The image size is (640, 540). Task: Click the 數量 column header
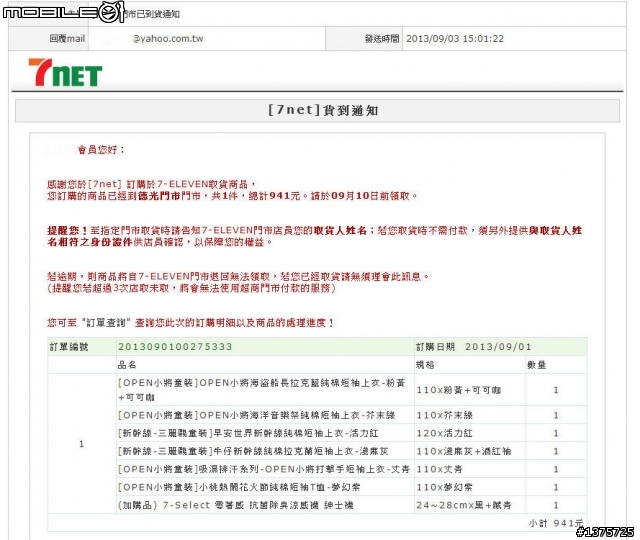pos(536,364)
